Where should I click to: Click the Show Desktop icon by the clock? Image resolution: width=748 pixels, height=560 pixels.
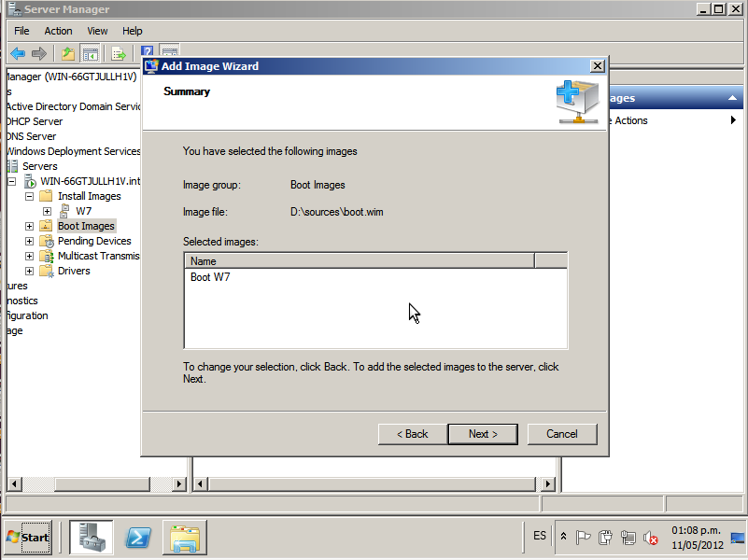(738, 538)
